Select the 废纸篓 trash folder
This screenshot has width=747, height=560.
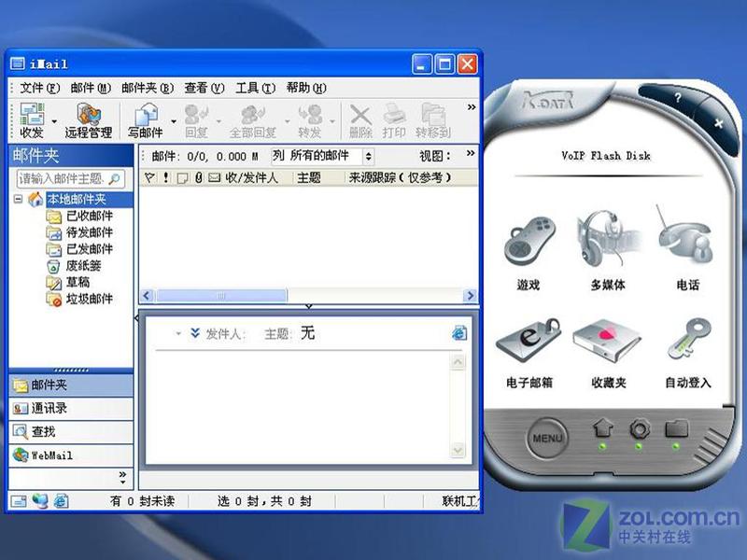click(x=83, y=266)
